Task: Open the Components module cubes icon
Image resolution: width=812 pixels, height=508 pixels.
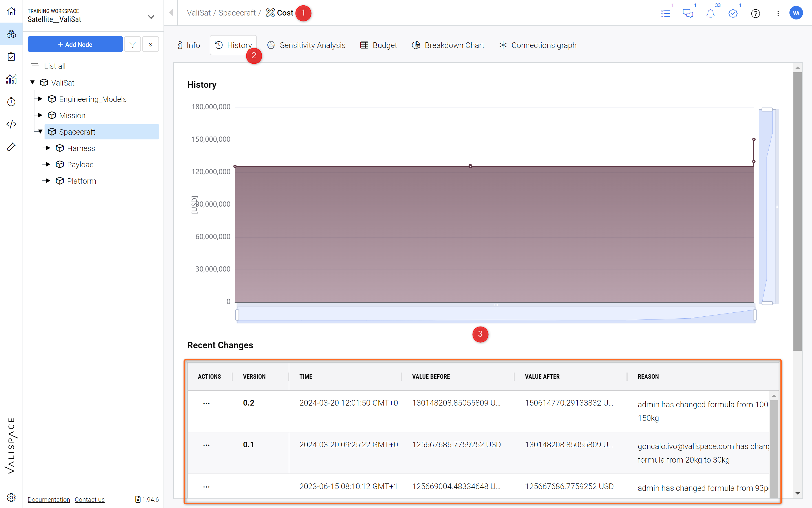Action: click(x=11, y=34)
